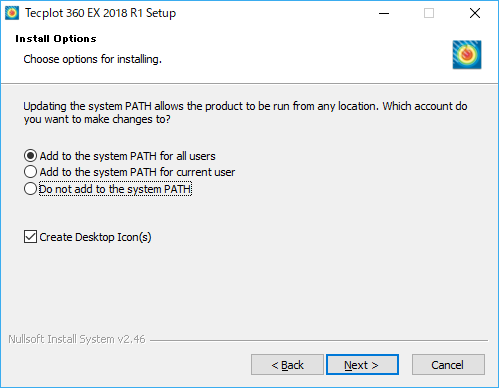Image resolution: width=499 pixels, height=388 pixels.
Task: Click the 'Create Desktop Icon(s)' label text
Action: pos(95,237)
